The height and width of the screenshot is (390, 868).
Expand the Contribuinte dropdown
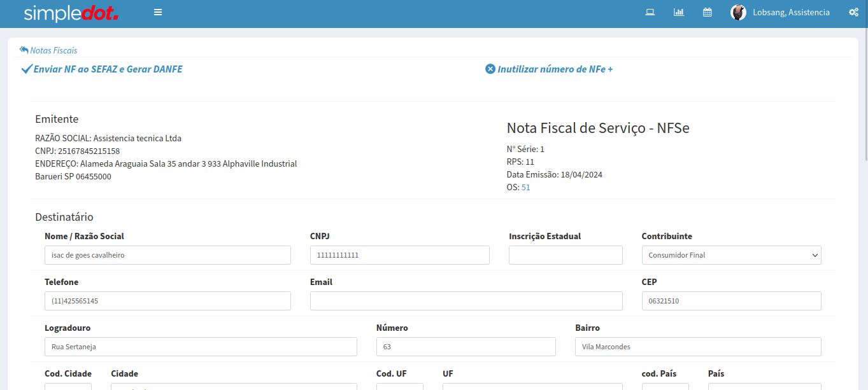coord(731,255)
